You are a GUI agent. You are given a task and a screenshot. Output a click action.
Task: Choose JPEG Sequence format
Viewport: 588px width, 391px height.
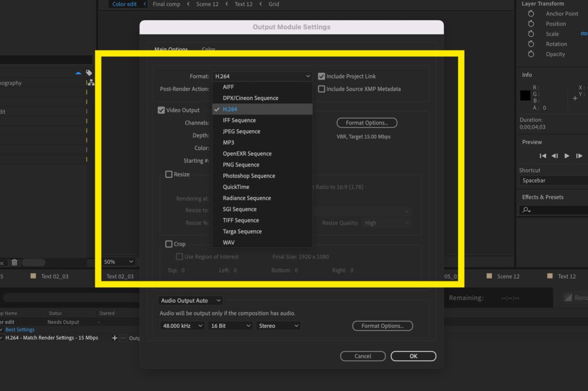click(262, 131)
